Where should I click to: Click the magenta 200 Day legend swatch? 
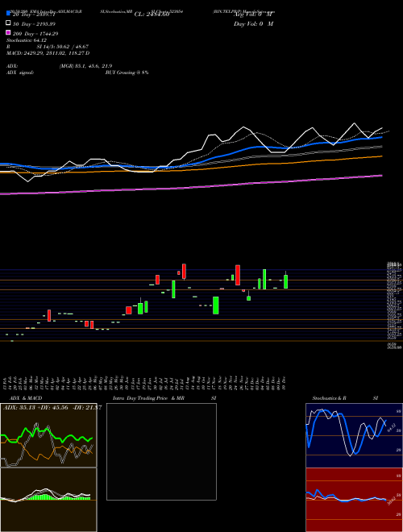8,32
